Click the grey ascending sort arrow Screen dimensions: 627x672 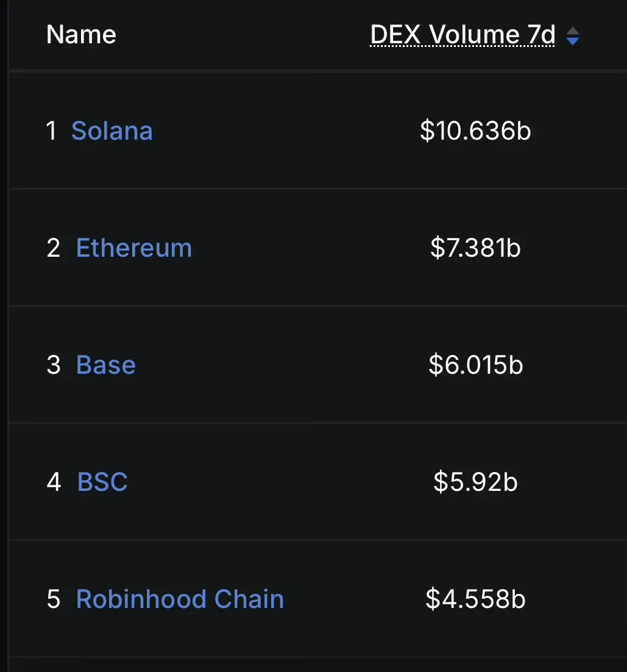[573, 31]
